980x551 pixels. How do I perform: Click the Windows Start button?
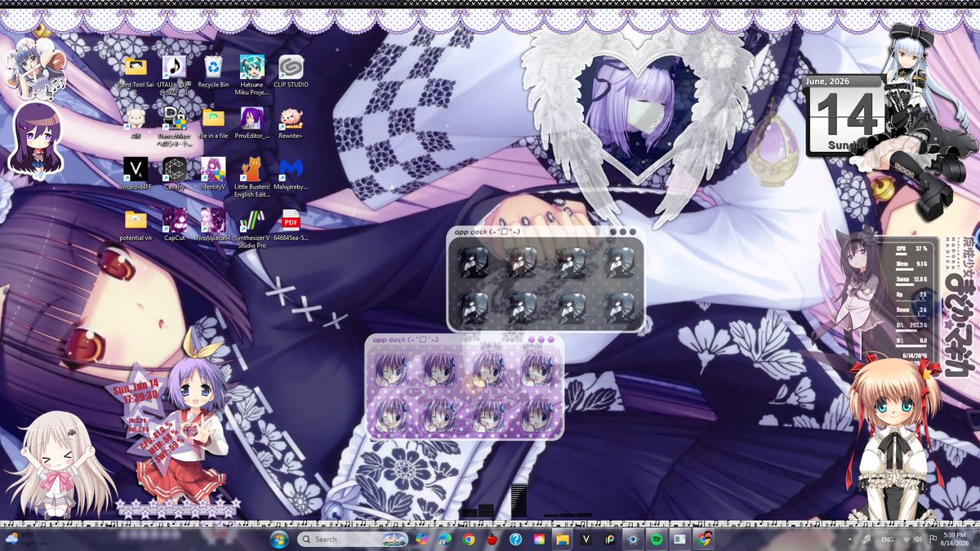click(278, 540)
